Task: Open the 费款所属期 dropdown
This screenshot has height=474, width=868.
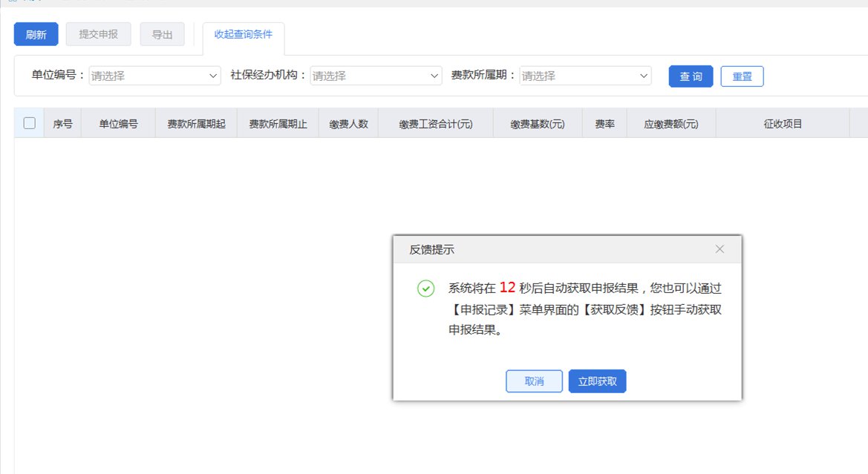Action: tap(585, 76)
